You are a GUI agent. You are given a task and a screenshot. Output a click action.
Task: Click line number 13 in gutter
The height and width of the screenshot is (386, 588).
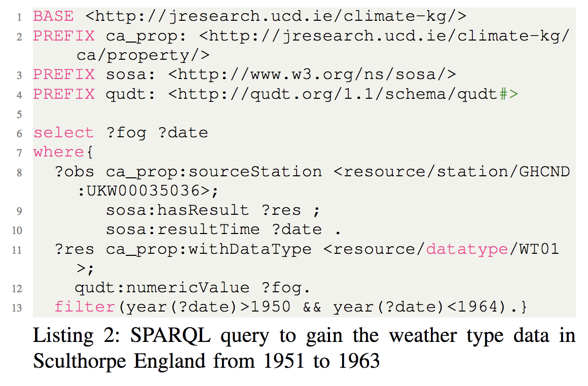tap(19, 307)
